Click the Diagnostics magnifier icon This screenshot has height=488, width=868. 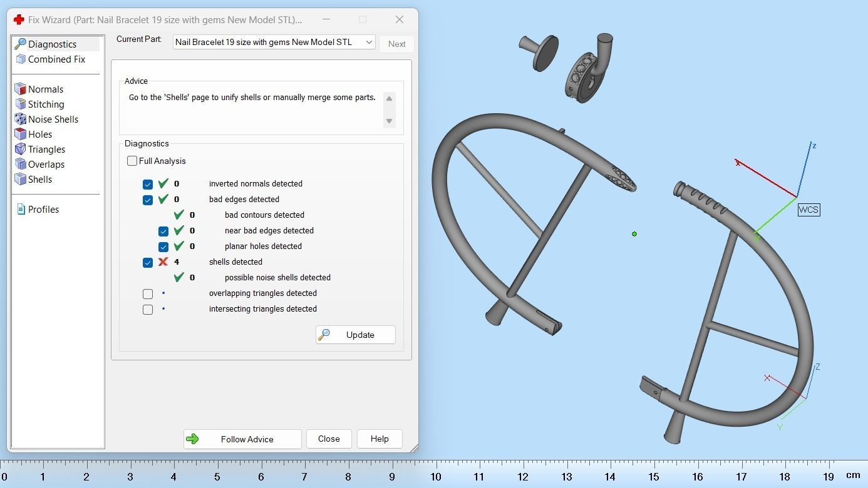click(20, 44)
